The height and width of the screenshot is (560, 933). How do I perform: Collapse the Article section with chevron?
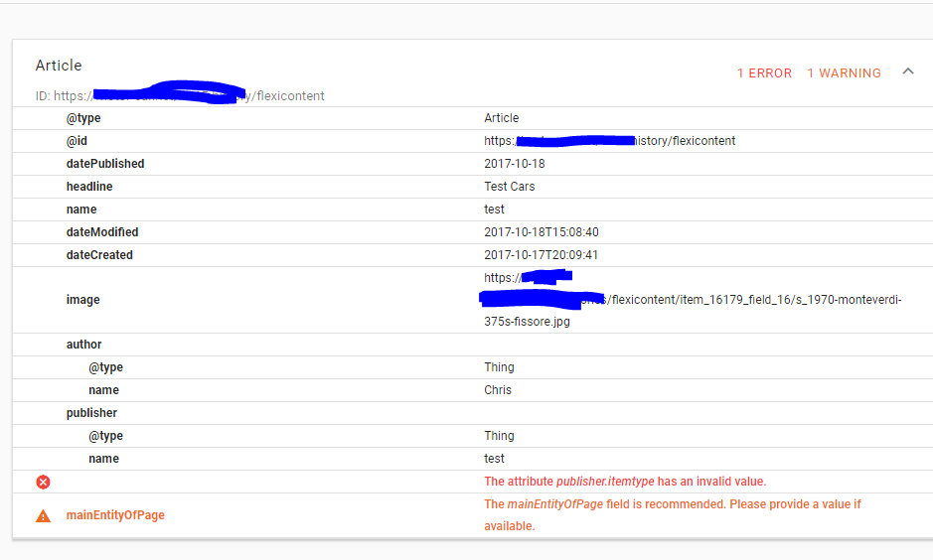click(x=908, y=71)
